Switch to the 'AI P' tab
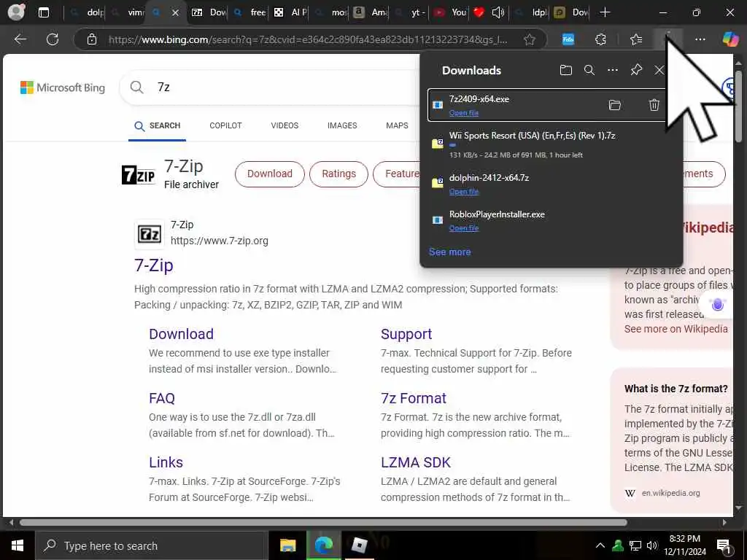The height and width of the screenshot is (560, 747). click(x=290, y=12)
